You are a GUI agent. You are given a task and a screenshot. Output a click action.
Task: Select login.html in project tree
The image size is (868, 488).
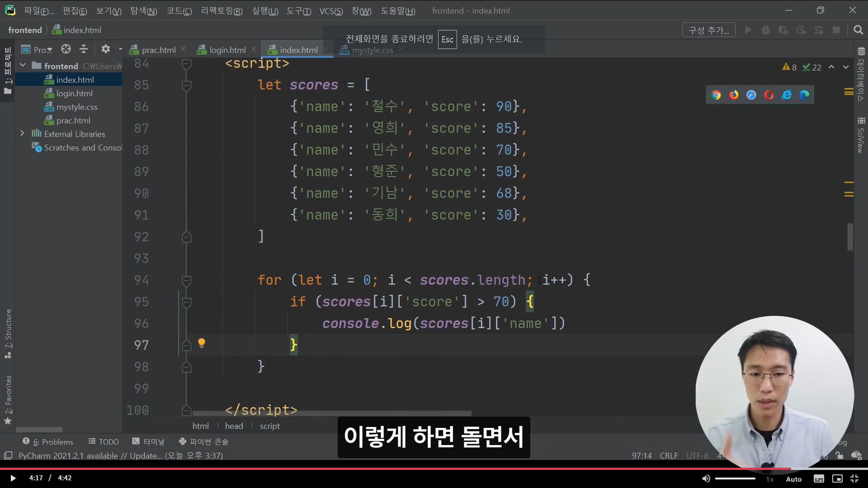pos(74,93)
